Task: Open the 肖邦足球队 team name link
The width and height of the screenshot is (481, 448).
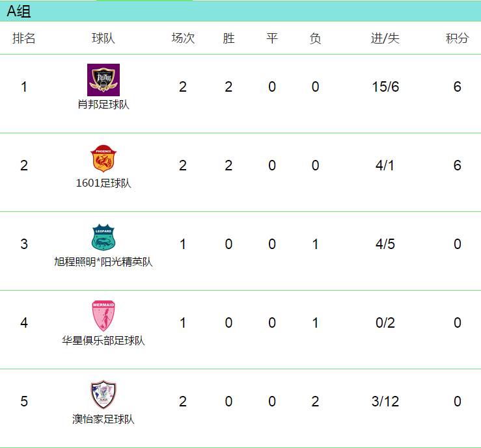Action: pos(103,105)
